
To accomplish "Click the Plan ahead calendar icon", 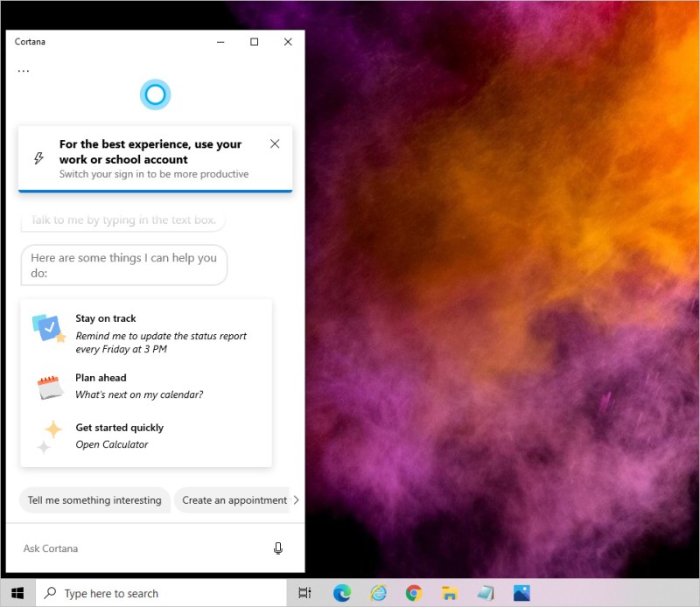I will tap(50, 387).
